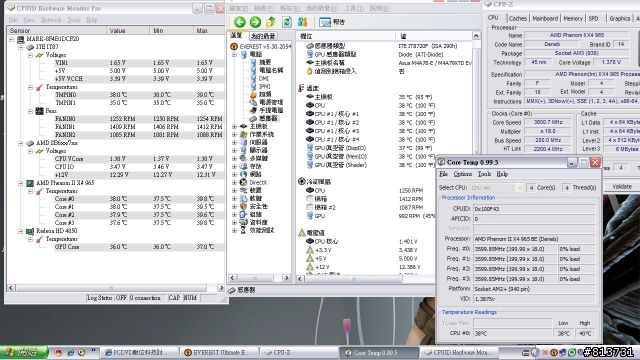Collapse Fans group under ITE IT87

click(31, 111)
